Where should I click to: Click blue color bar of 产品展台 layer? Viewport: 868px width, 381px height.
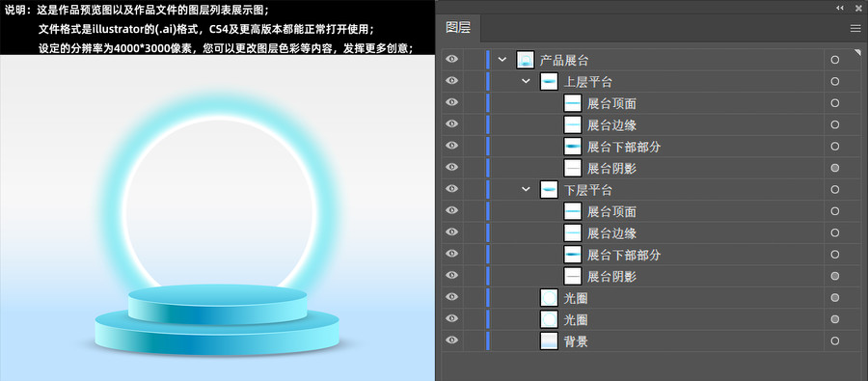[x=488, y=60]
